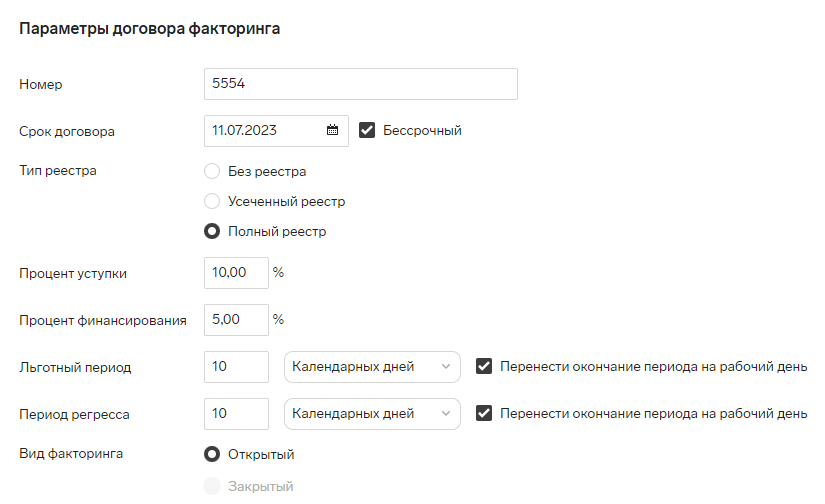Edit the Процент финансирования value field
This screenshot has width=825, height=504.
pos(236,319)
